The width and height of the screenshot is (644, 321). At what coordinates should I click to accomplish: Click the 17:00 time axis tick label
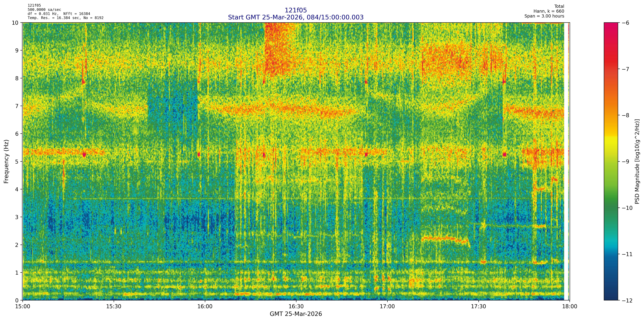point(387,306)
